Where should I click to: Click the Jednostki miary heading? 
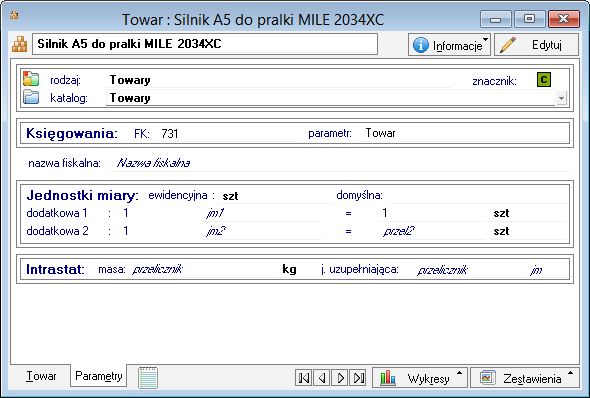82,196
